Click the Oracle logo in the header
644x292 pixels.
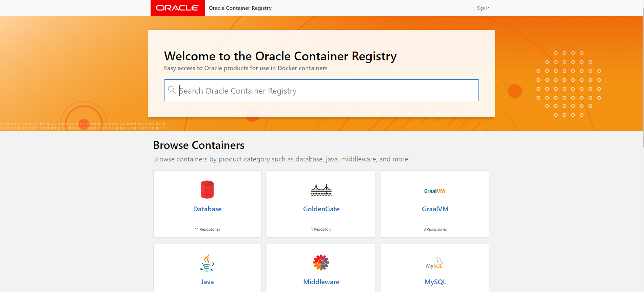[x=177, y=8]
